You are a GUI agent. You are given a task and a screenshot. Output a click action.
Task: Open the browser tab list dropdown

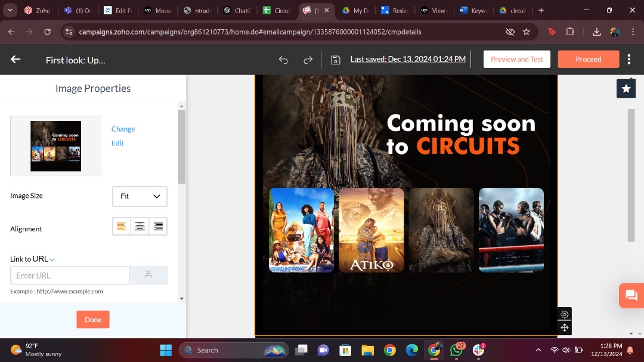10,10
